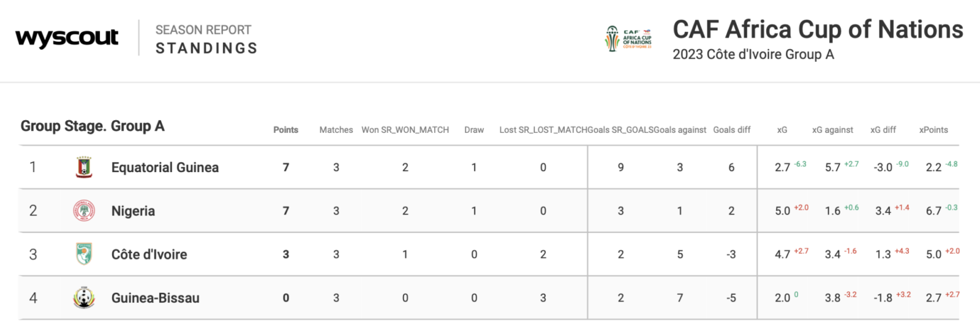Sort by the Matches column header
Screen dimensions: 980x334
coord(336,130)
